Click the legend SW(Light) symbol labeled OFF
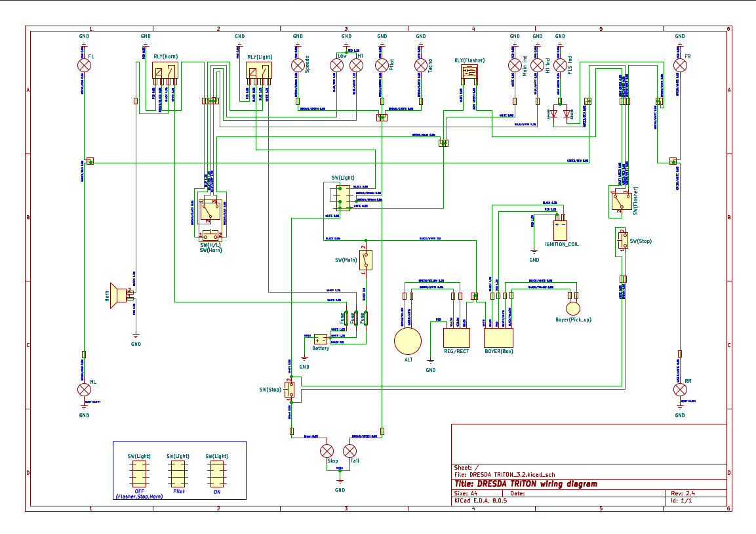 coord(139,473)
